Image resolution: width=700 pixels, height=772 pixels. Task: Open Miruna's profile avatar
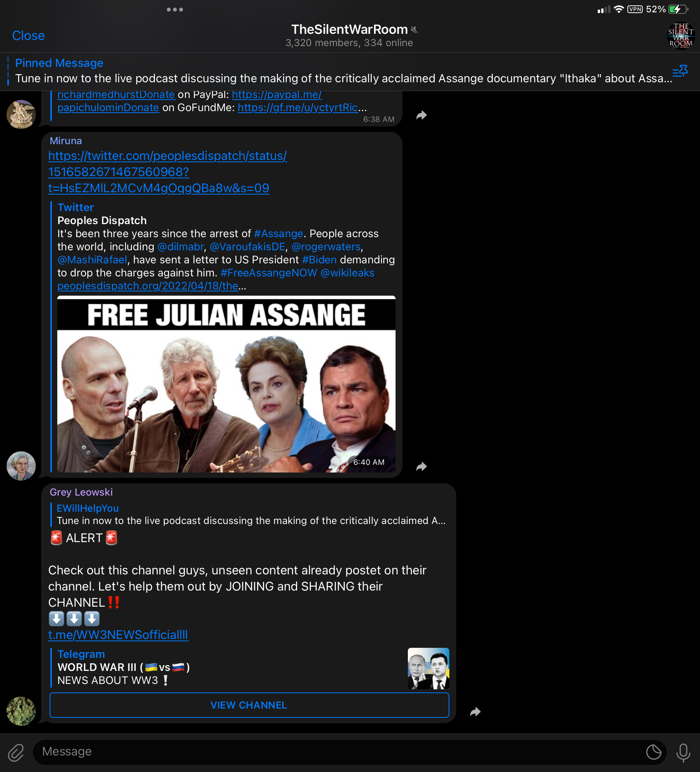click(x=21, y=466)
